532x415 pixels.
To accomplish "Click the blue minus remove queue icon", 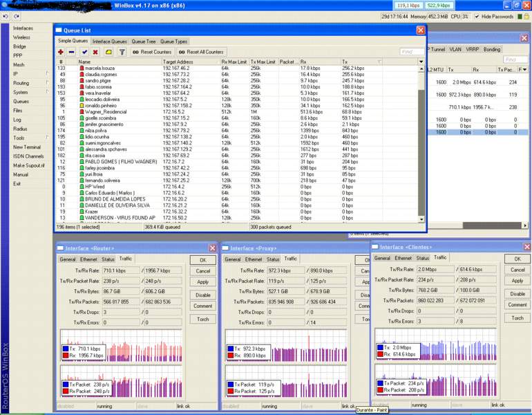I will (x=72, y=52).
